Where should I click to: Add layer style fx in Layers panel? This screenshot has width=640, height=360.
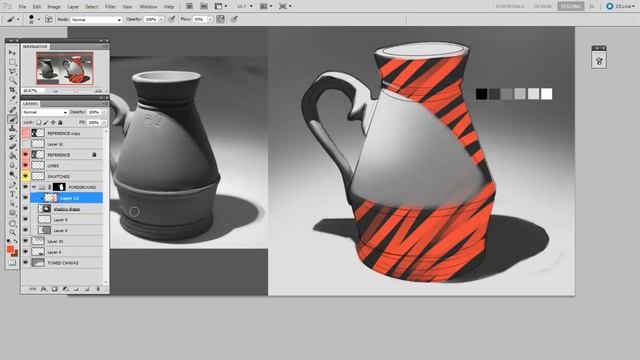click(44, 289)
